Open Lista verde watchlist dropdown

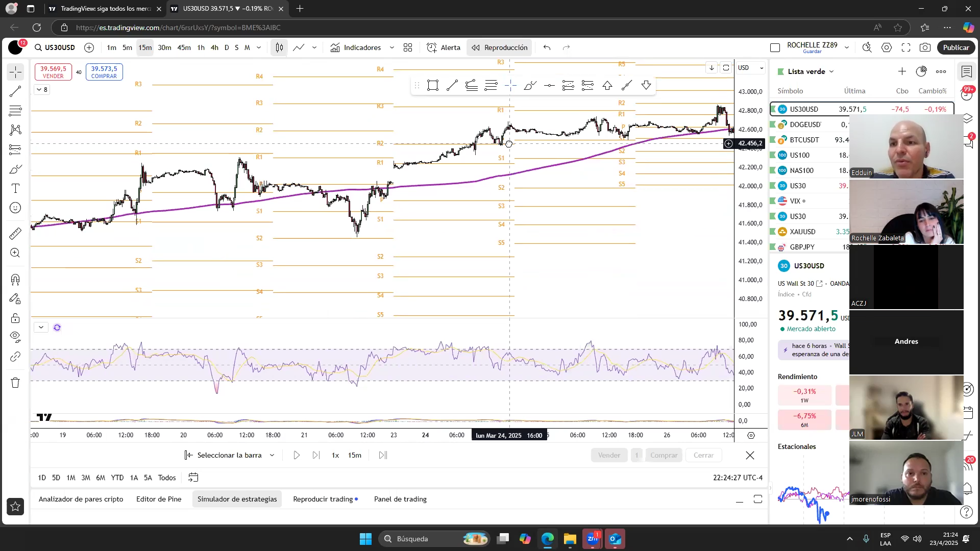(810, 71)
